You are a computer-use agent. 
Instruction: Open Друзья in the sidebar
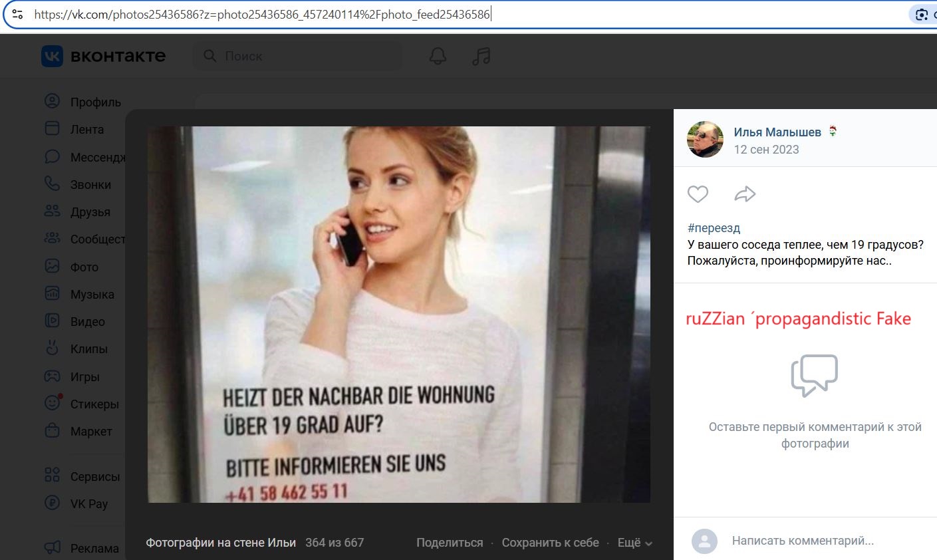pos(90,212)
